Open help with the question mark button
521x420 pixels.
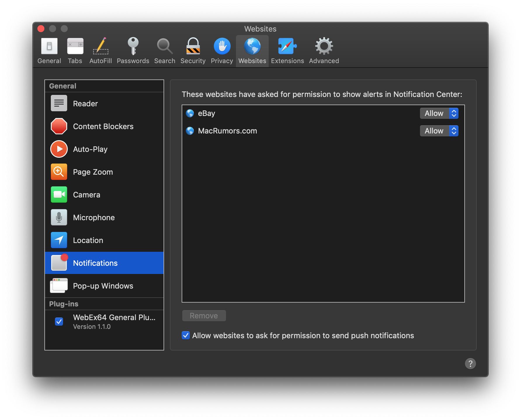(x=470, y=364)
